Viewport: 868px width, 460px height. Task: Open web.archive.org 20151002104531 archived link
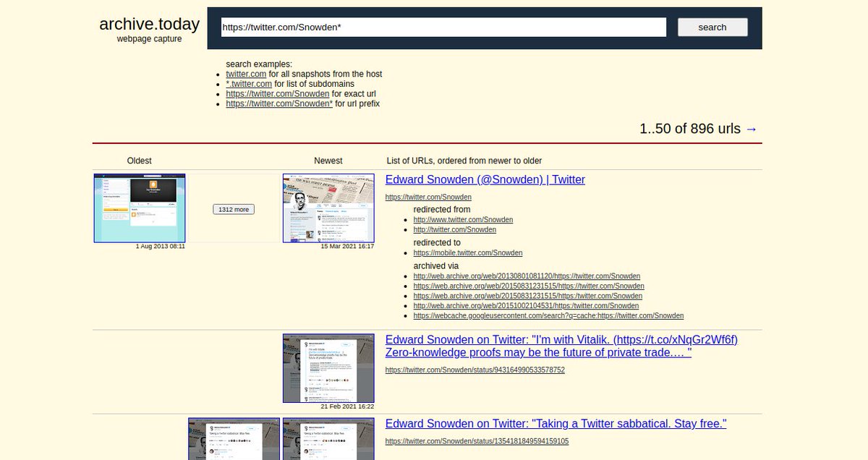[x=526, y=306]
